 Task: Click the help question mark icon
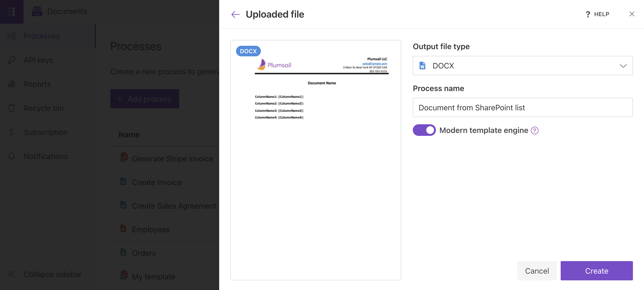point(588,14)
